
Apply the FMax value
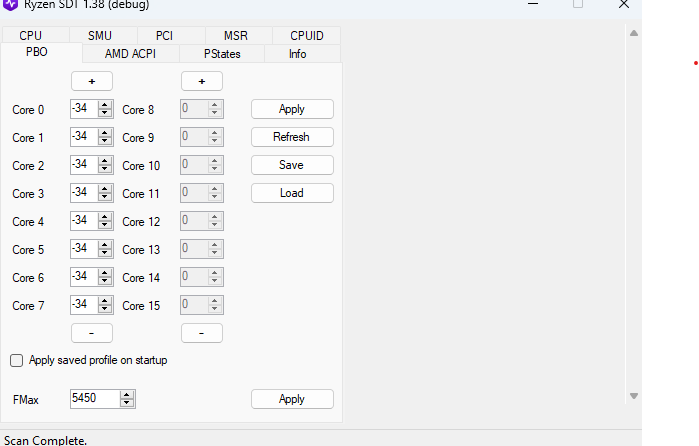(292, 399)
